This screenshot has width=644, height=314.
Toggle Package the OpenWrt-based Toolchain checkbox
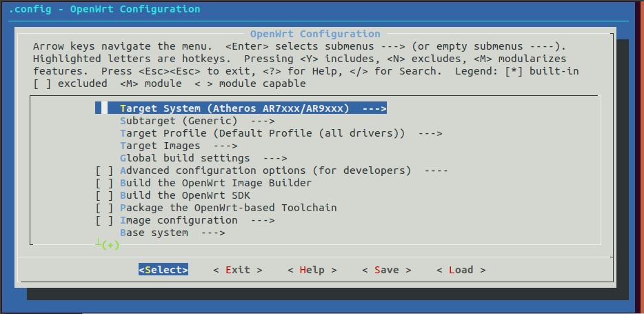click(x=104, y=208)
